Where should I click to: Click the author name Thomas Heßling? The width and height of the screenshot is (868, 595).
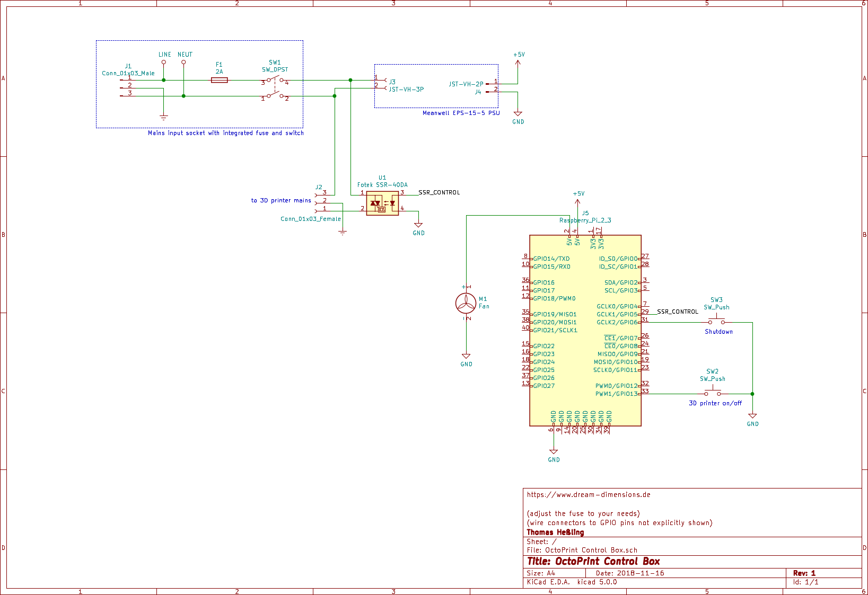(x=555, y=532)
